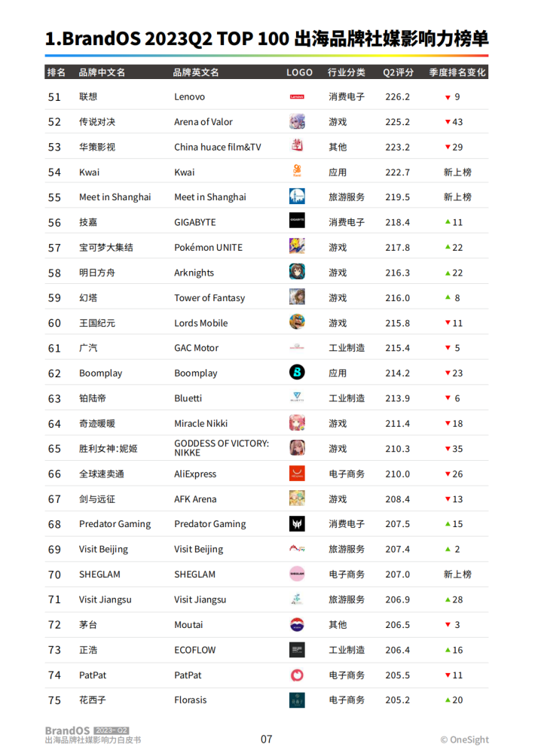Click the category 旅游服务 for Meet in Shanghai

click(347, 197)
